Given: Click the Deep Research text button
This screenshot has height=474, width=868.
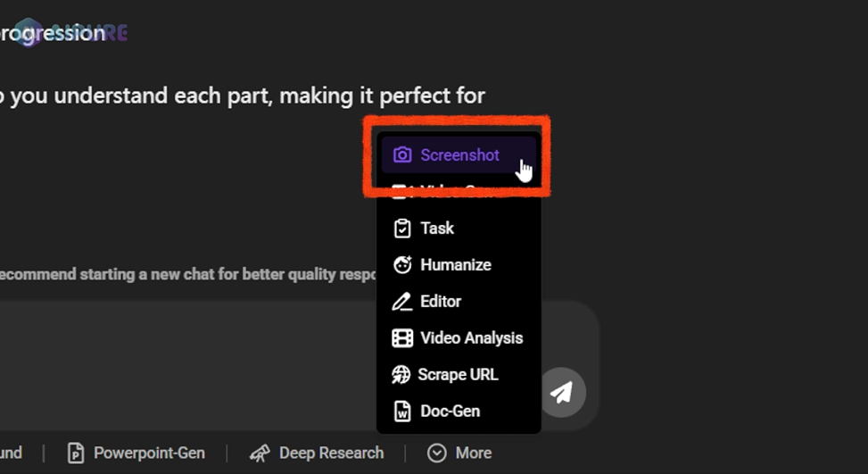Looking at the screenshot, I should pos(331,453).
